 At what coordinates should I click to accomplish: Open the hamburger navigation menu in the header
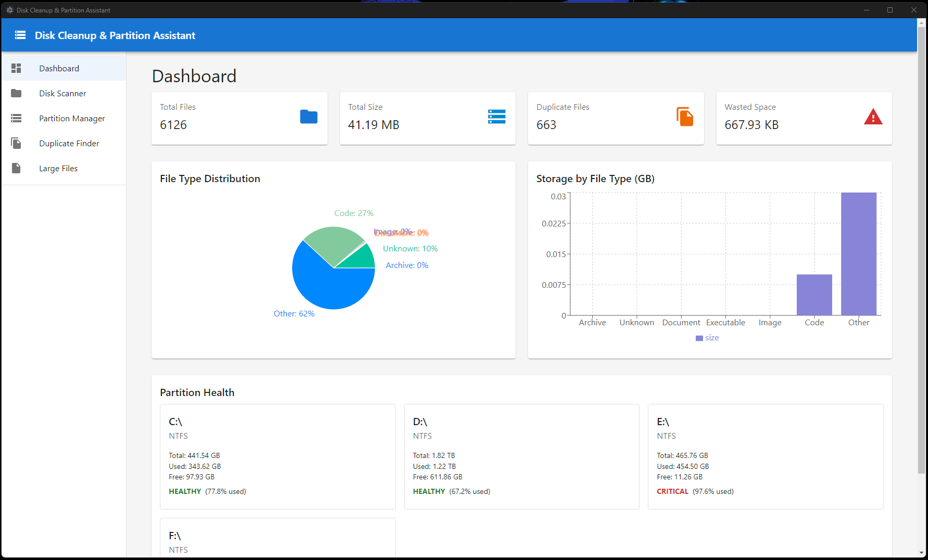click(19, 35)
